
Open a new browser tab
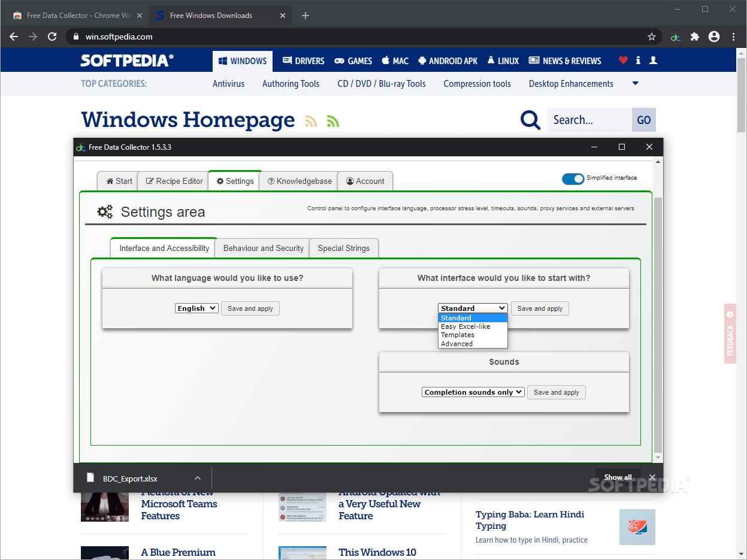(306, 16)
